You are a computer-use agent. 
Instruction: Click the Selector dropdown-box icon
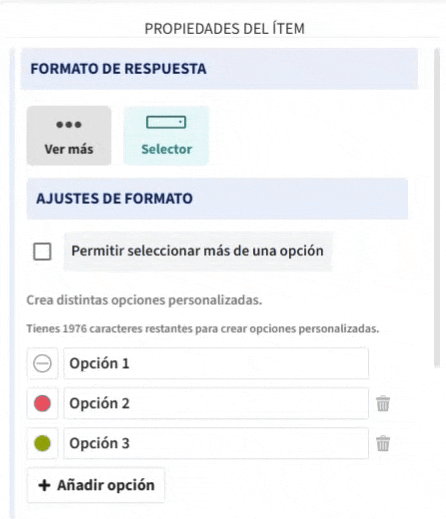coord(166,122)
